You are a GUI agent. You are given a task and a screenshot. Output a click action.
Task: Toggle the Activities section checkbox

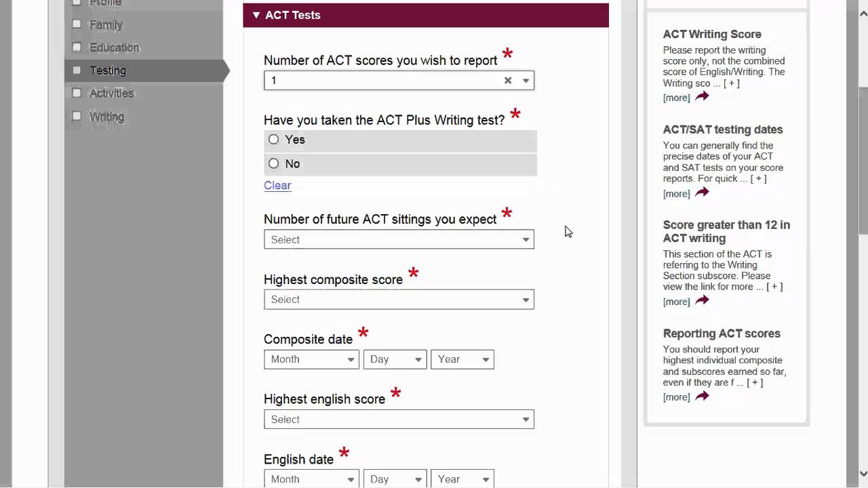pos(77,93)
